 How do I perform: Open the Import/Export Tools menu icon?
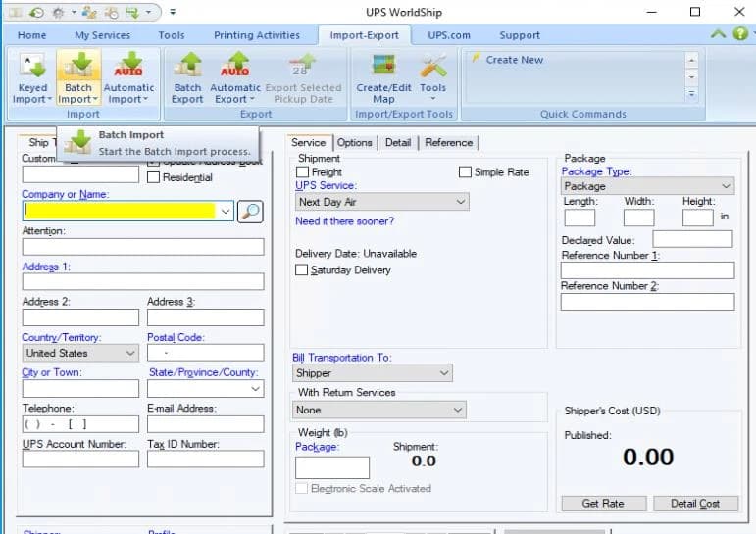pos(433,78)
